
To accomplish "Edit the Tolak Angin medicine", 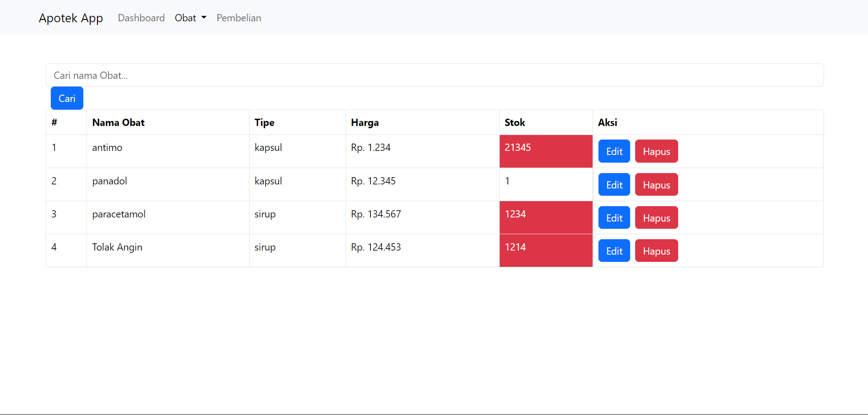I will pos(614,251).
